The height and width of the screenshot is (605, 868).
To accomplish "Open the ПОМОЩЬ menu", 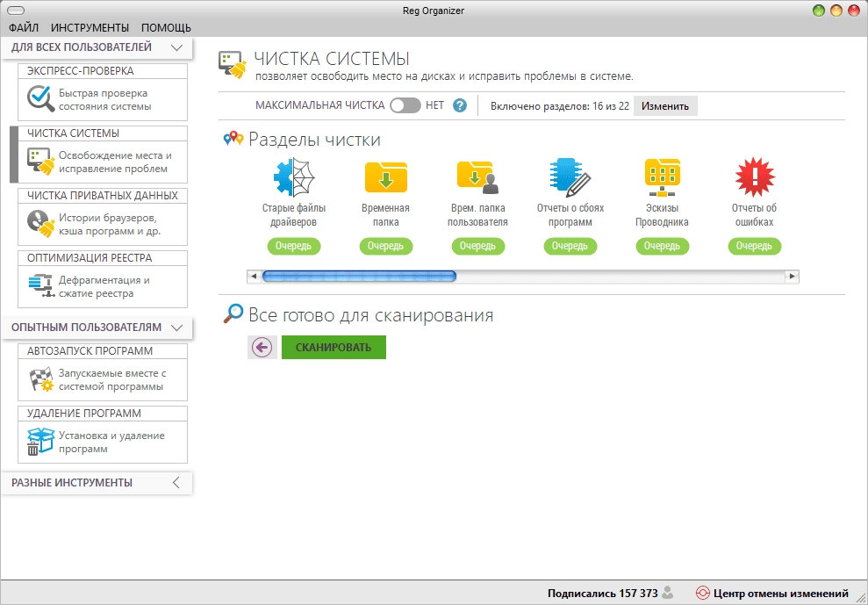I will (166, 28).
